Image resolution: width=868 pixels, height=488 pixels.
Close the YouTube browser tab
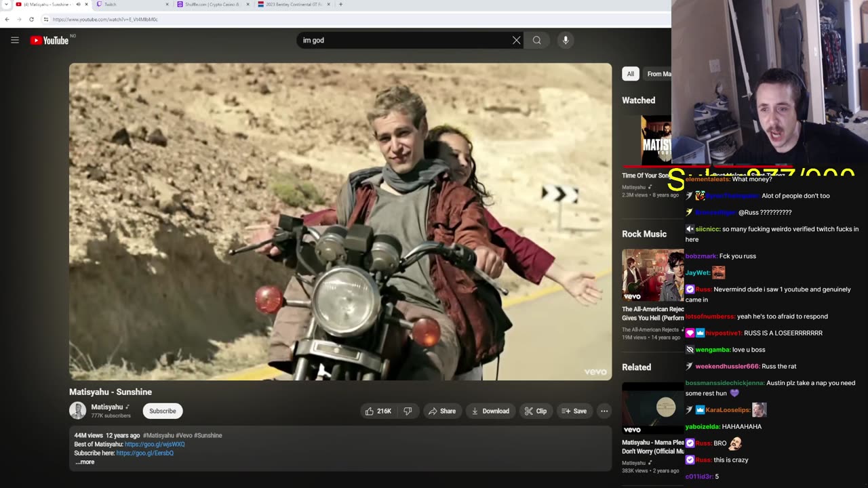click(x=86, y=4)
